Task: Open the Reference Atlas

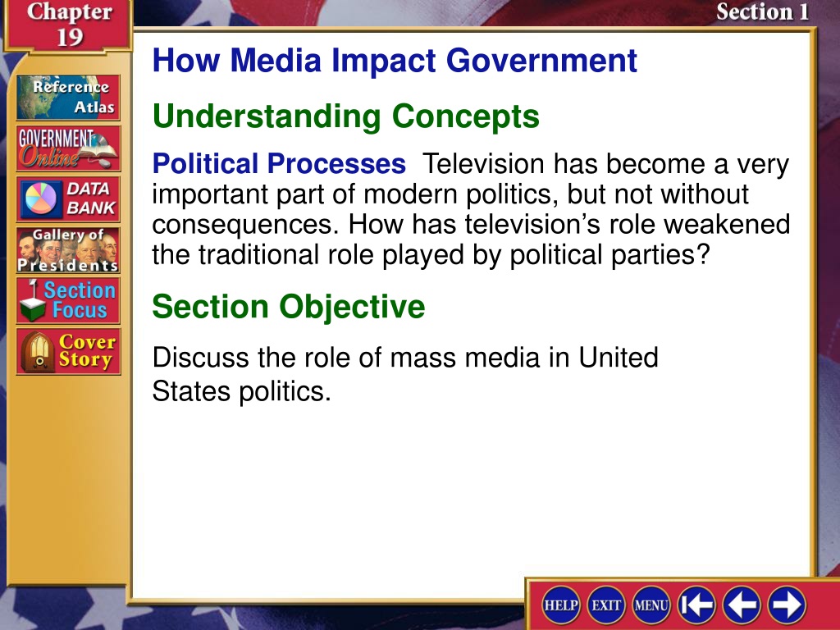Action: pos(68,98)
